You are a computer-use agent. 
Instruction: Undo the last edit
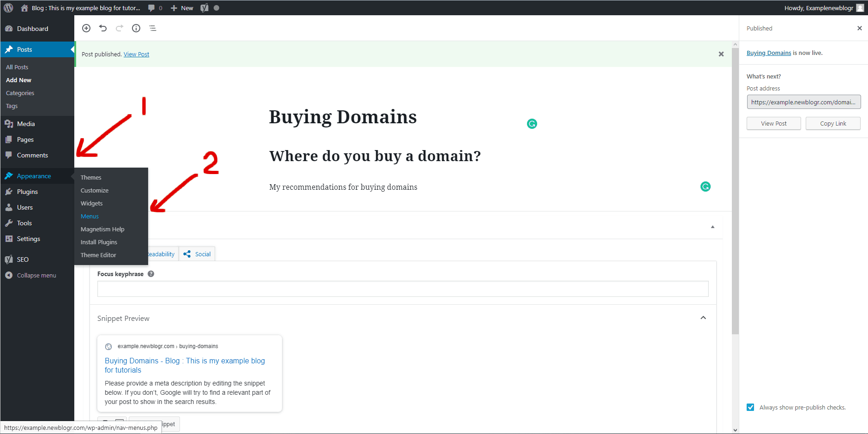[x=103, y=28]
